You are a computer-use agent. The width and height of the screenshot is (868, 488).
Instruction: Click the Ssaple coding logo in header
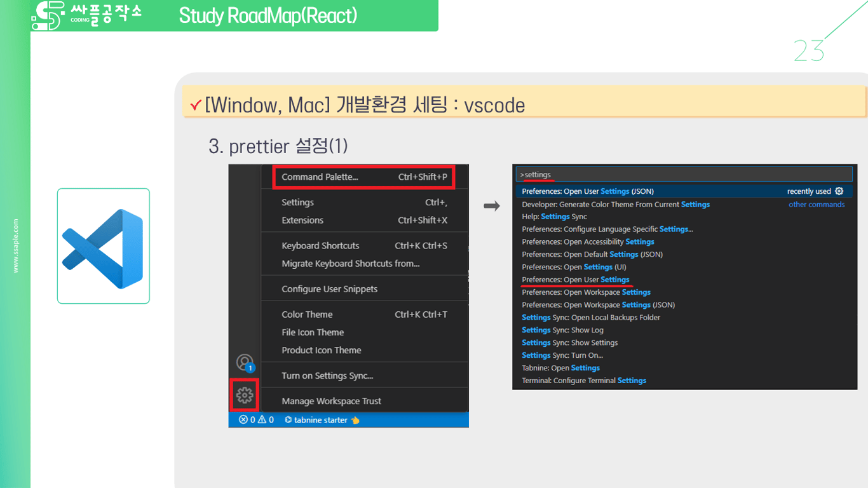[x=86, y=15]
